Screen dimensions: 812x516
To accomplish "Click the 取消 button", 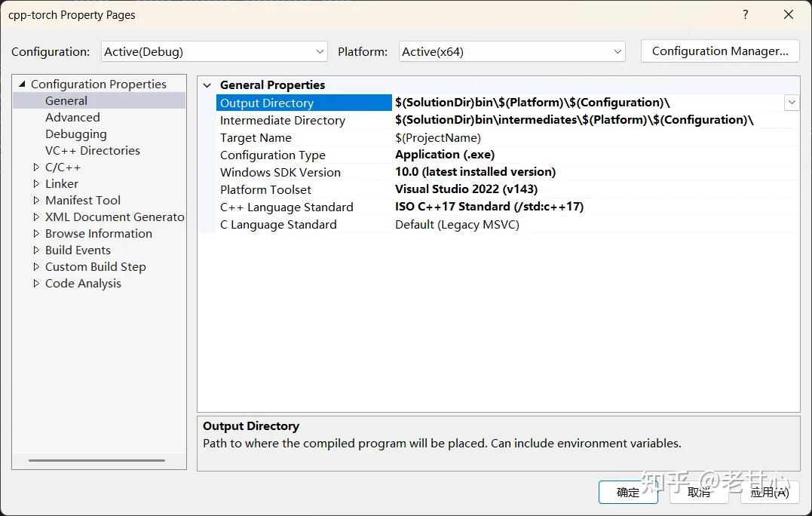I will click(698, 492).
